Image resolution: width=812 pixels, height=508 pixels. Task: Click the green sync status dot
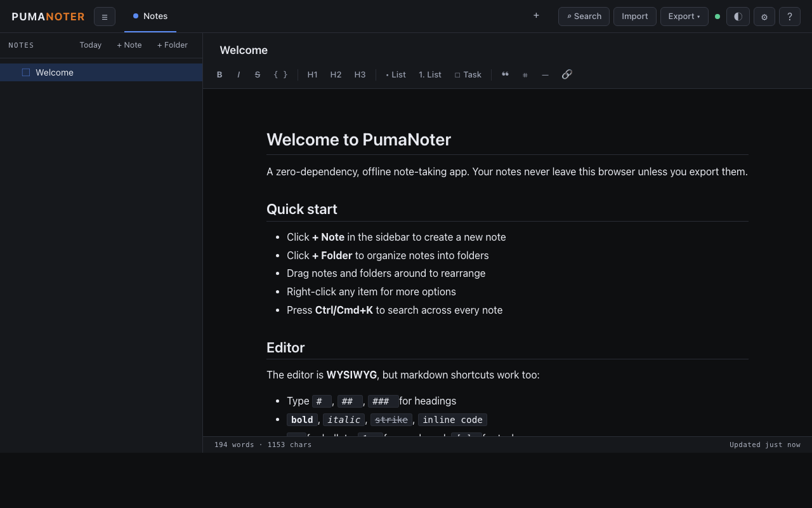(717, 17)
